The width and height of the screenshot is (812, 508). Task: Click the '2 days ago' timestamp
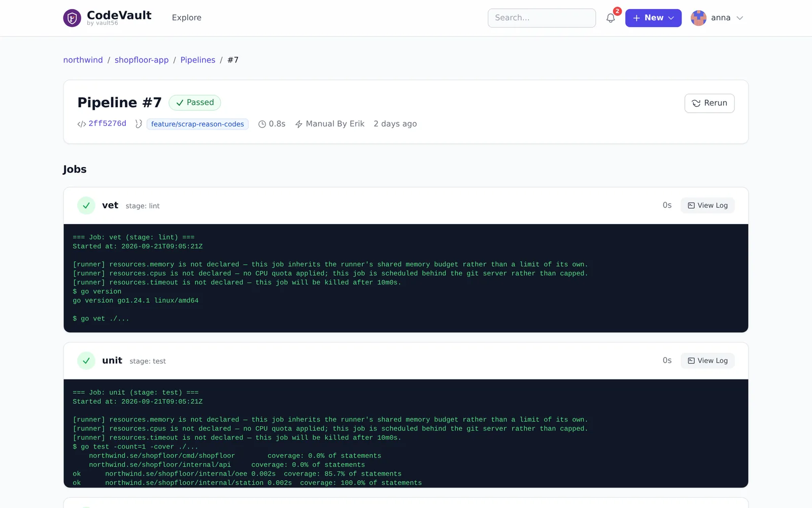point(395,124)
